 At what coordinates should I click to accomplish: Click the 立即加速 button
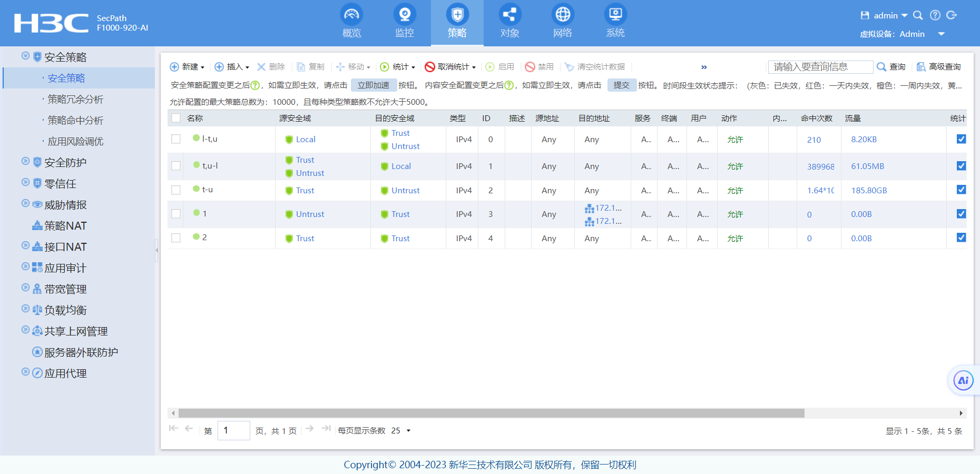click(374, 85)
